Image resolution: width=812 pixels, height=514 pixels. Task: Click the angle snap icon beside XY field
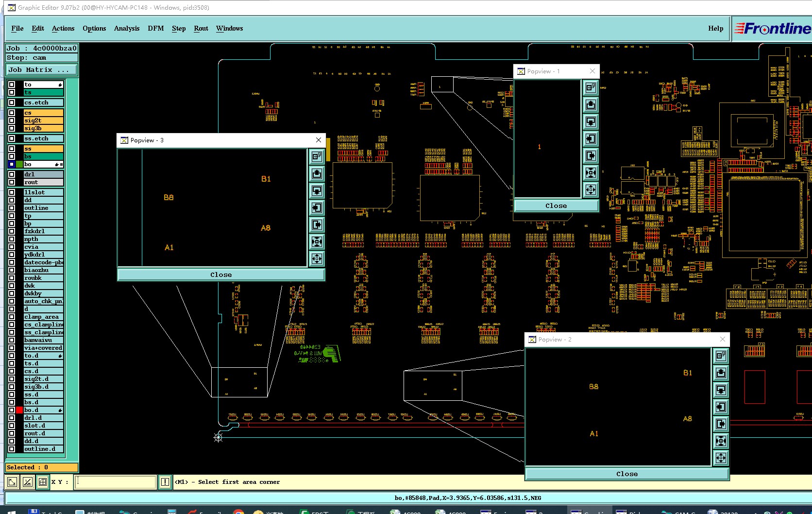point(28,482)
